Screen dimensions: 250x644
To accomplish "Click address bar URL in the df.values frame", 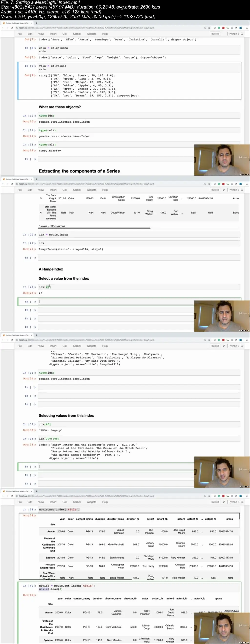I will coord(87,28).
